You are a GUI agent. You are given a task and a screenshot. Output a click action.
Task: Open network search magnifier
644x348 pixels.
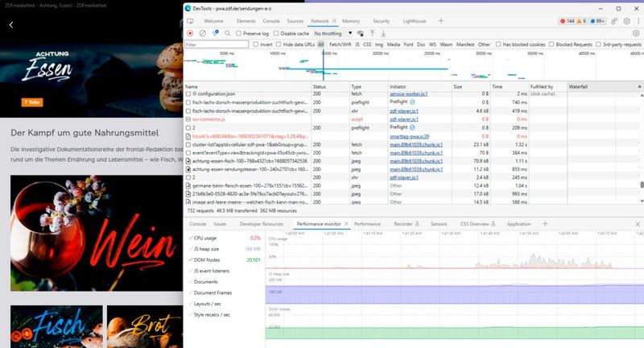(x=226, y=33)
